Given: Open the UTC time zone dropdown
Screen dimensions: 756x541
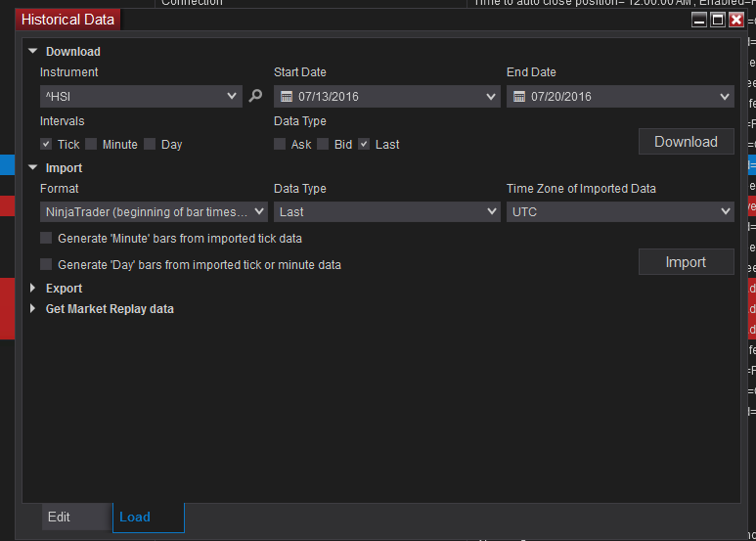Looking at the screenshot, I should (620, 211).
